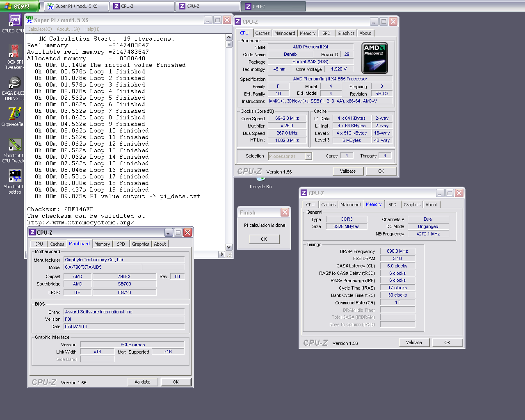Click the DRAM Frequency 890.0 MHz value
The width and height of the screenshot is (525, 420).
397,251
